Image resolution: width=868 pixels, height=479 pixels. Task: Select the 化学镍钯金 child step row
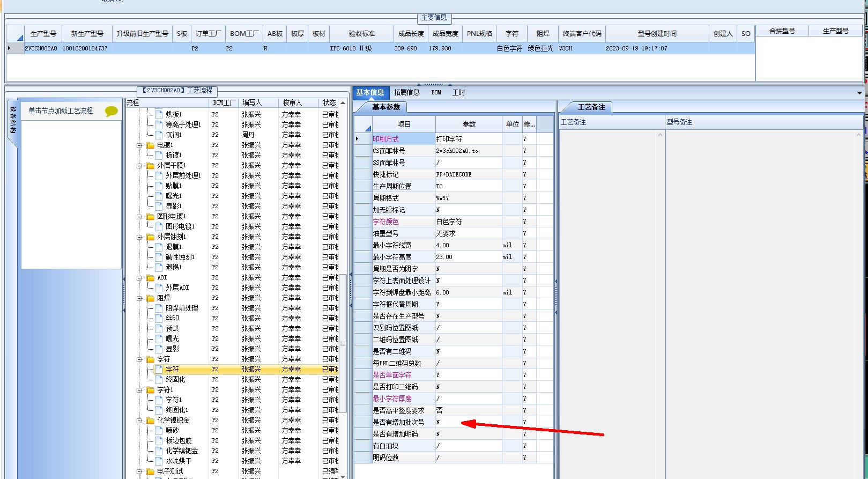(x=182, y=451)
